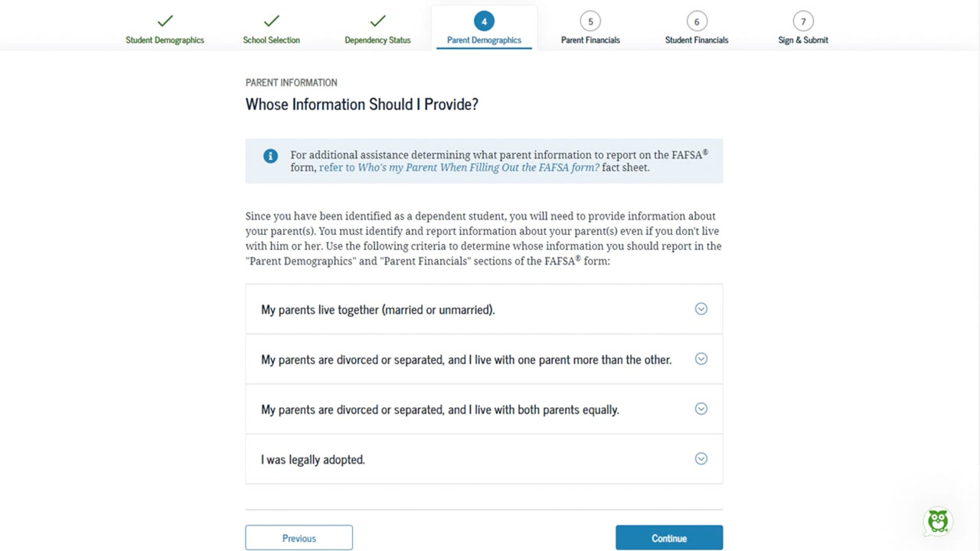Click the step 6 numbered circle
This screenshot has height=551, width=980.
[x=696, y=22]
